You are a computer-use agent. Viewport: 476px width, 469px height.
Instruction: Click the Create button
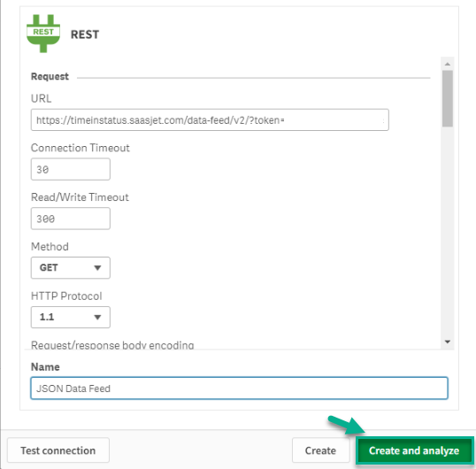click(x=320, y=450)
